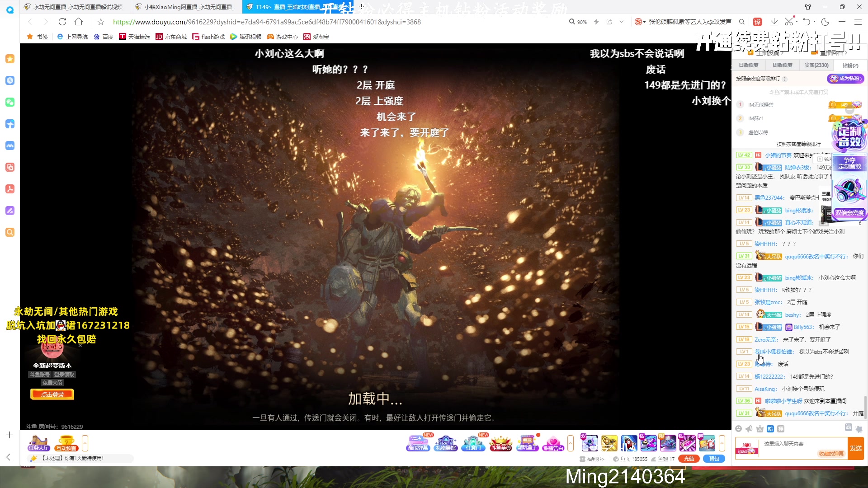
Task: Open the 高能弹幕 feature icon
Action: [x=418, y=442]
